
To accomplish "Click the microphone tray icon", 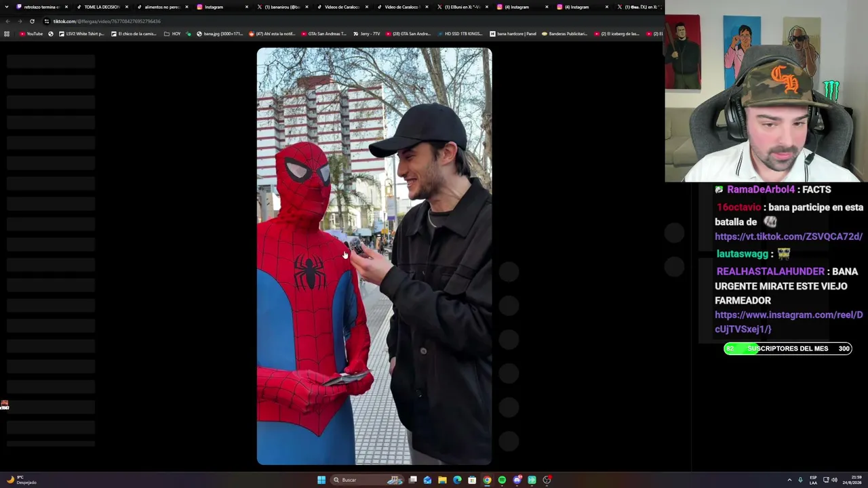I will point(800,480).
